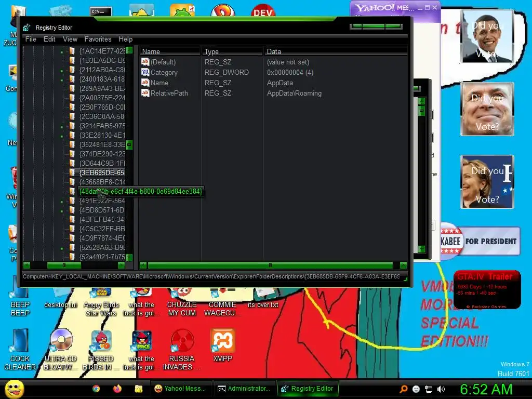Open the folder icon in the taskbar
Screen dimensions: 532x399
138,389
